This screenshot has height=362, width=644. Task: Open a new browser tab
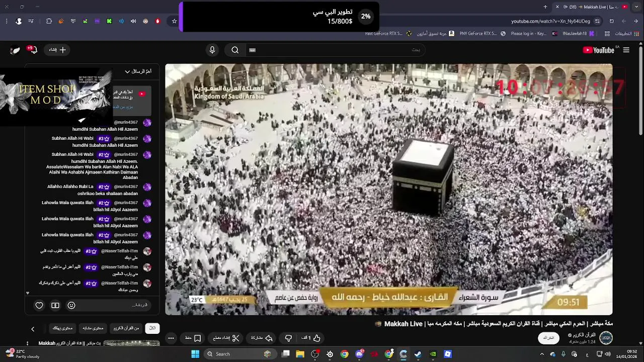(545, 7)
